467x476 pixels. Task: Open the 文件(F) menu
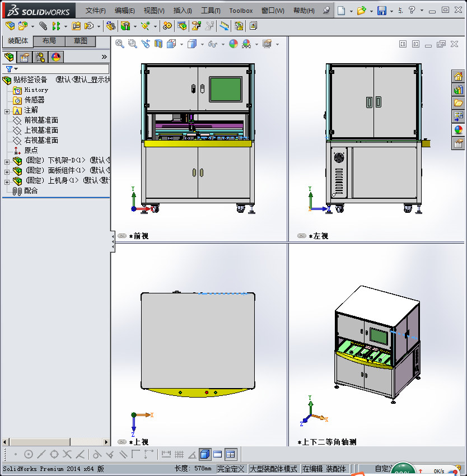(x=95, y=11)
